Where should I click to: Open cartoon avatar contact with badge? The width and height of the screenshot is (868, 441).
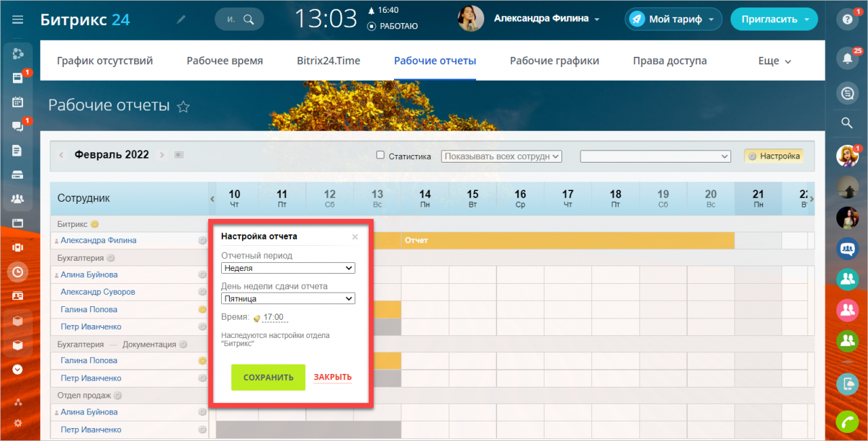click(x=847, y=156)
